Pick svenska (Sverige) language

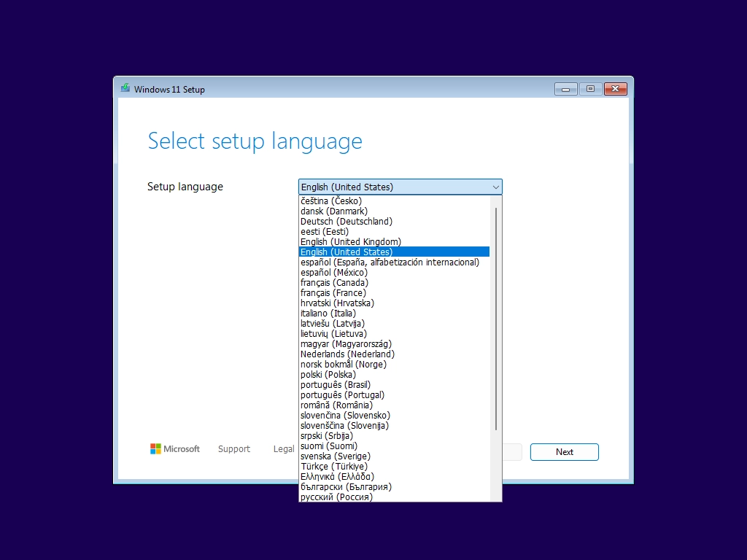394,456
